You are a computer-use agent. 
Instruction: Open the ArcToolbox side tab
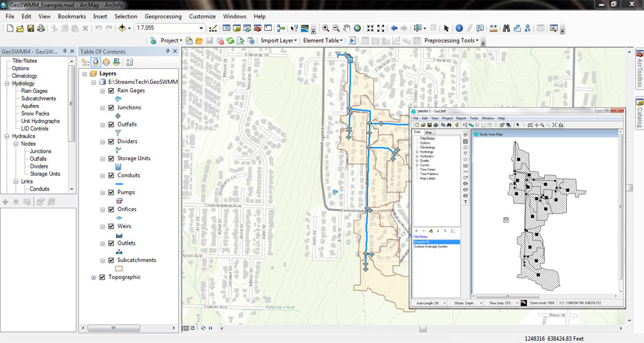point(639,69)
